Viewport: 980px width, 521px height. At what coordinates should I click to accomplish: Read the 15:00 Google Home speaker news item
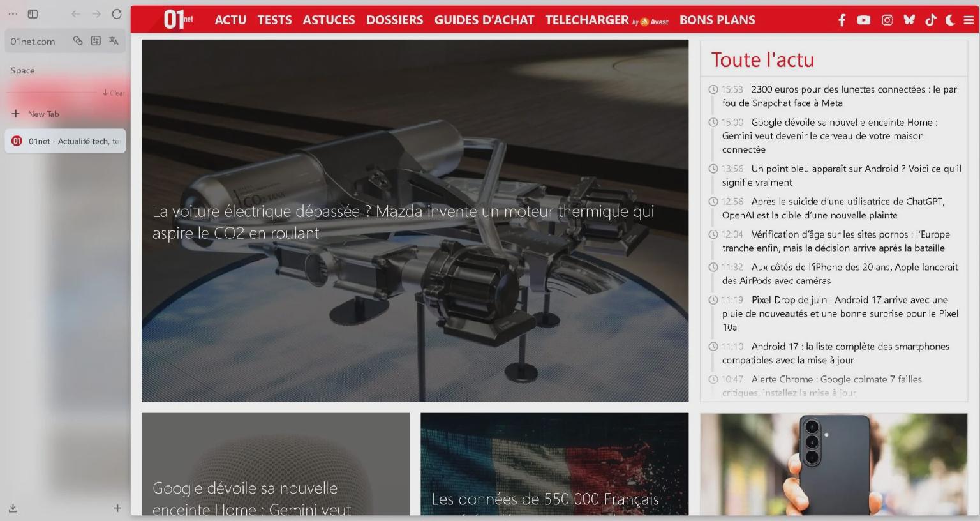coord(829,135)
